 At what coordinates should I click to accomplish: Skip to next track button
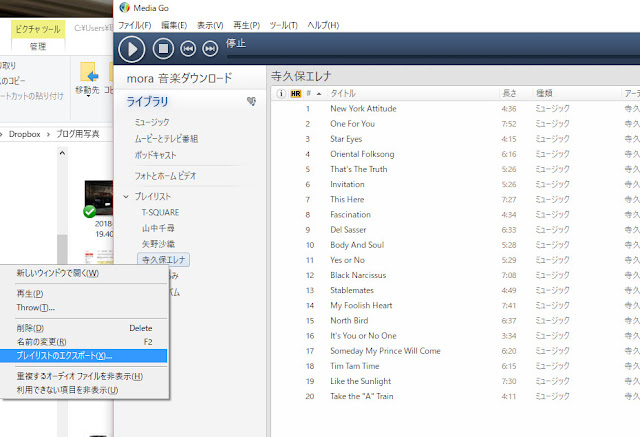[210, 49]
